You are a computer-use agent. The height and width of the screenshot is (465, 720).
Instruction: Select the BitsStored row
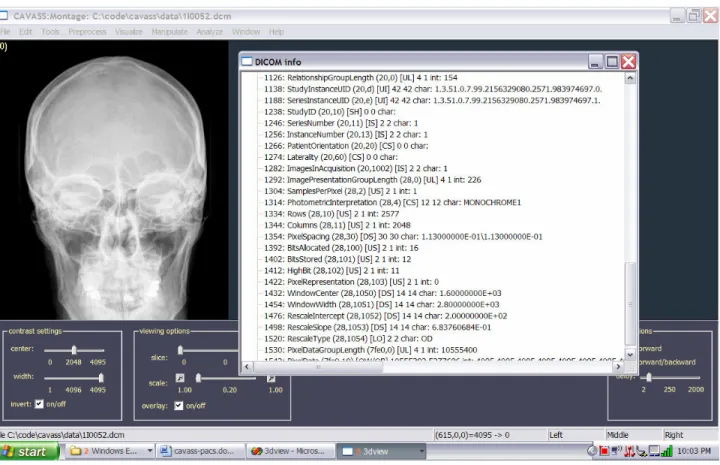coord(337,259)
